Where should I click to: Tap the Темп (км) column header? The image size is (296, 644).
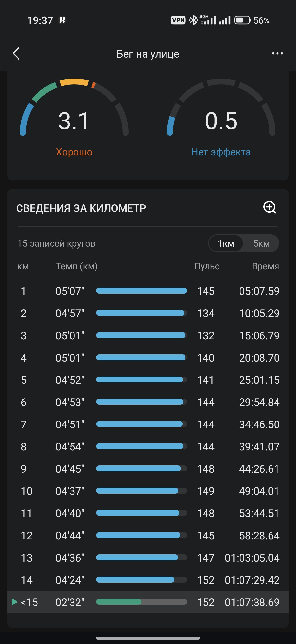coord(76,266)
